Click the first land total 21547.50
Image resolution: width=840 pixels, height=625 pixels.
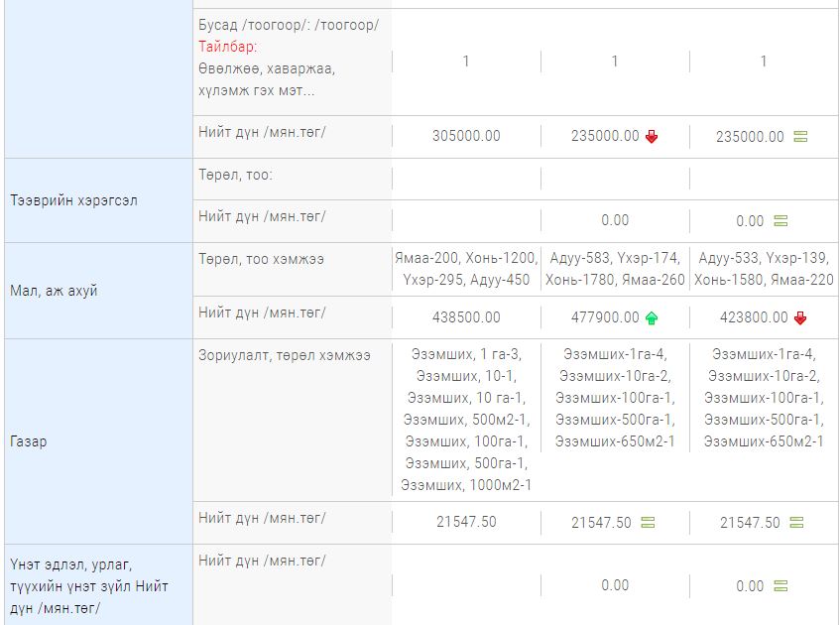coord(466,522)
